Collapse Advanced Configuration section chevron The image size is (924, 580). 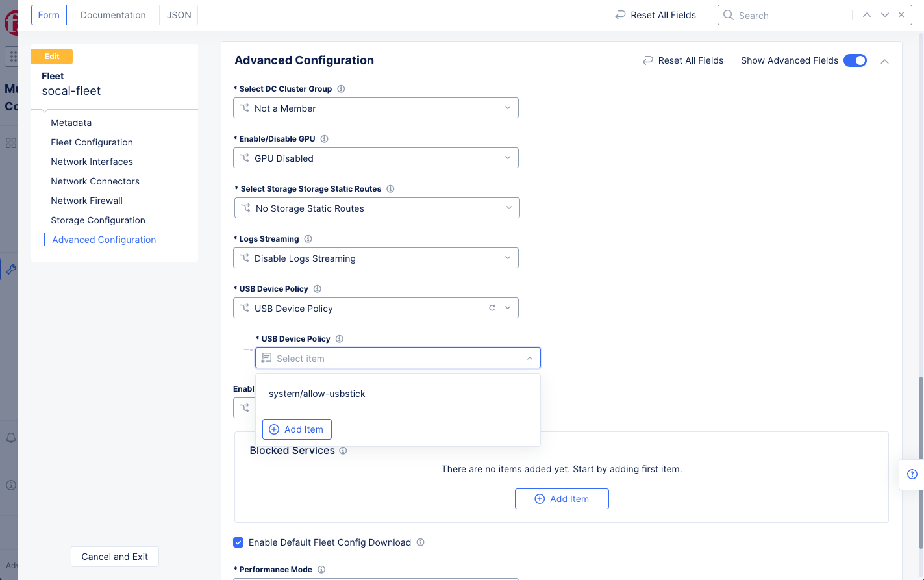884,61
